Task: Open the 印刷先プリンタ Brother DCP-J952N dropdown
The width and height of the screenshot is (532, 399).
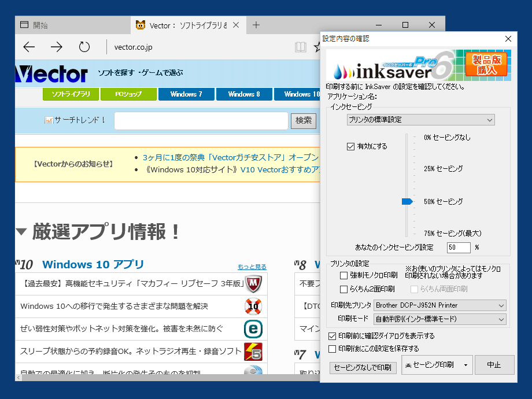Action: pyautogui.click(x=440, y=305)
